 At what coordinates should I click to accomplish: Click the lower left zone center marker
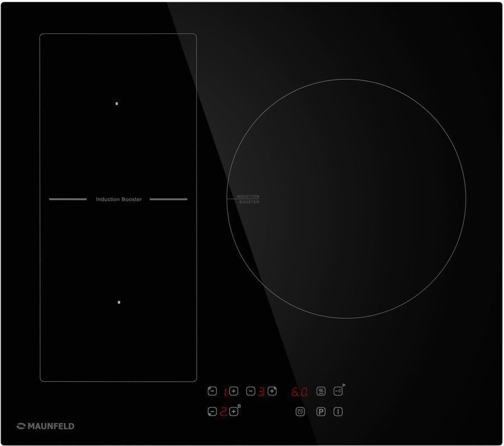click(118, 302)
